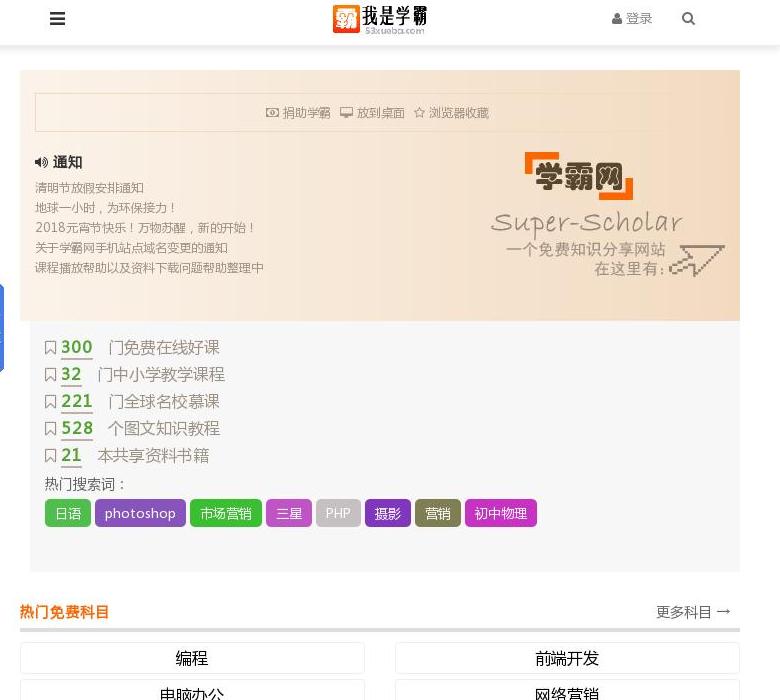Screen dimensions: 780x700
Task: Open notice 地球一小时，为环保接力
Action: (x=105, y=208)
